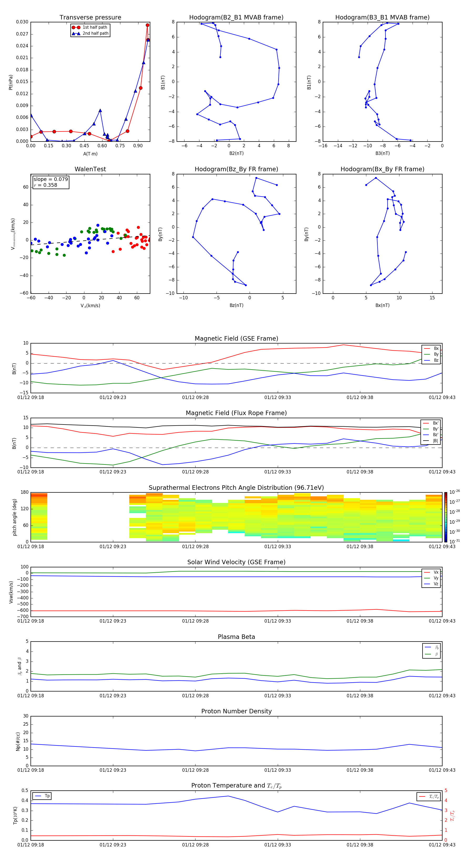Click the "V_A(km/s)" x-axis label
The height and width of the screenshot is (868, 473).
coord(90,306)
